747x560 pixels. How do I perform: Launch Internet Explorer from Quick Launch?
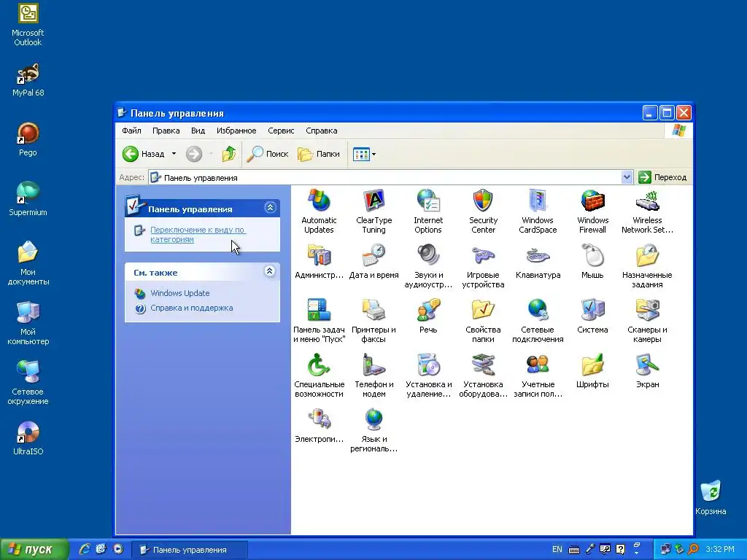tap(85, 549)
